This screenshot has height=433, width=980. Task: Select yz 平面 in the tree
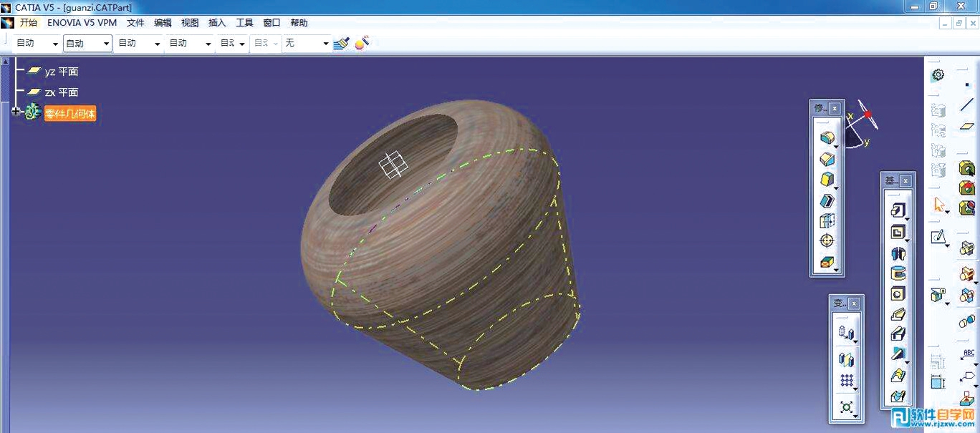(62, 72)
